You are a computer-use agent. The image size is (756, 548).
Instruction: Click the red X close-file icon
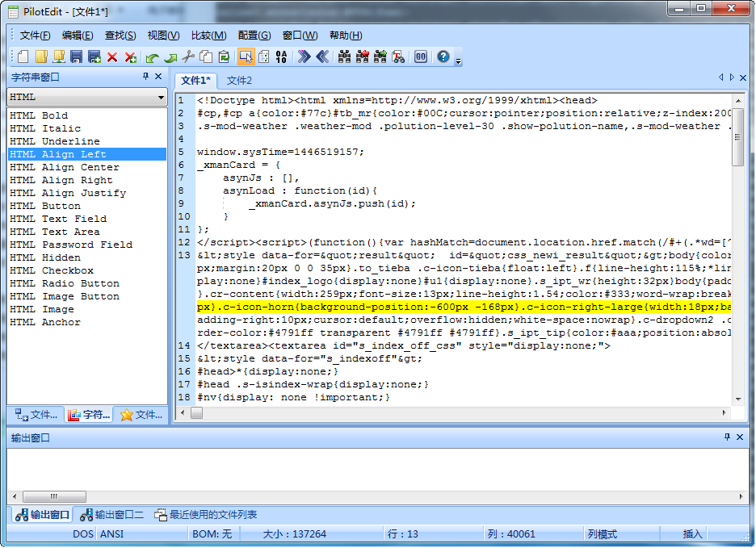[112, 56]
